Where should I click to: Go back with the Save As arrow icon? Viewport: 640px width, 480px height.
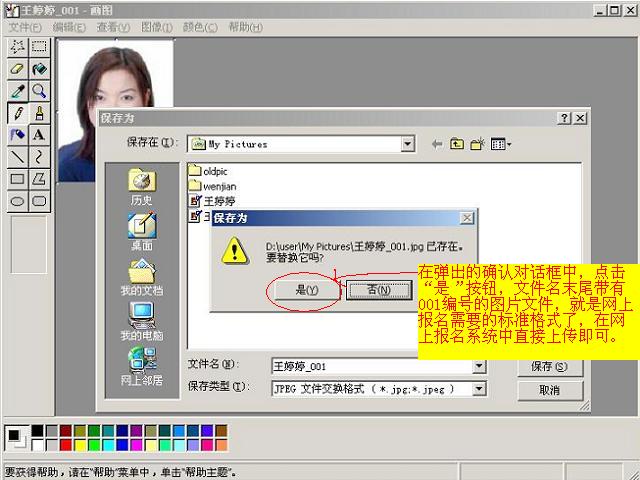(437, 144)
